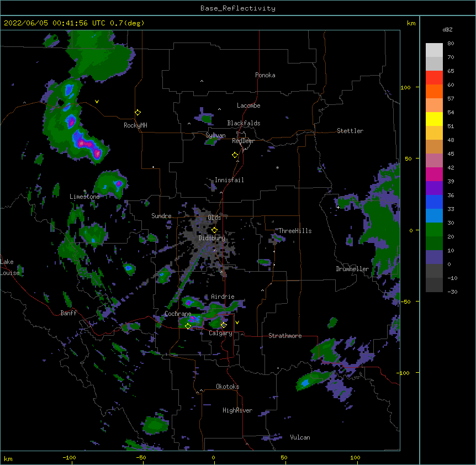Click the -100 tick on right axis
476x465 pixels.
coord(404,373)
